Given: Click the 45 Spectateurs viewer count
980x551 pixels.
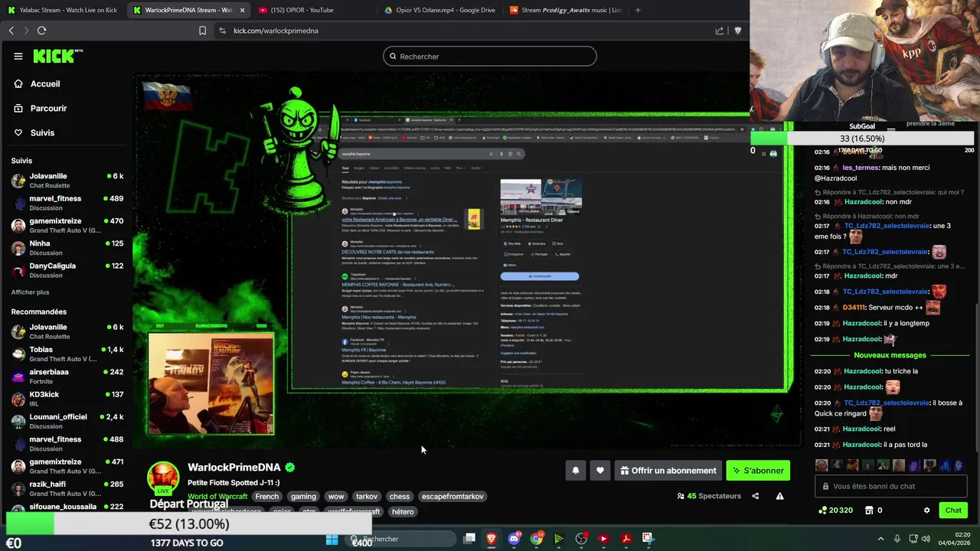Looking at the screenshot, I should click(709, 496).
